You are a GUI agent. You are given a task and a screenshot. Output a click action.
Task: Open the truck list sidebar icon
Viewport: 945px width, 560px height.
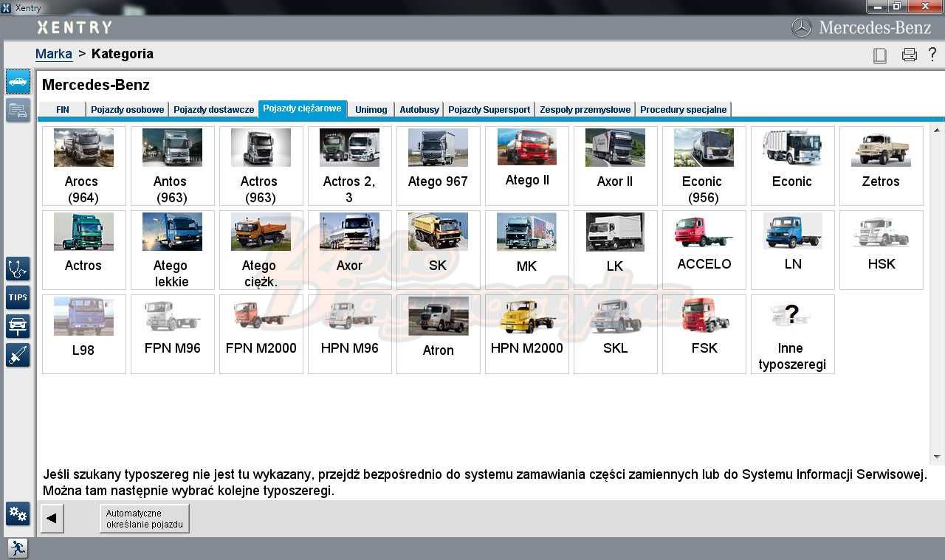[x=18, y=111]
